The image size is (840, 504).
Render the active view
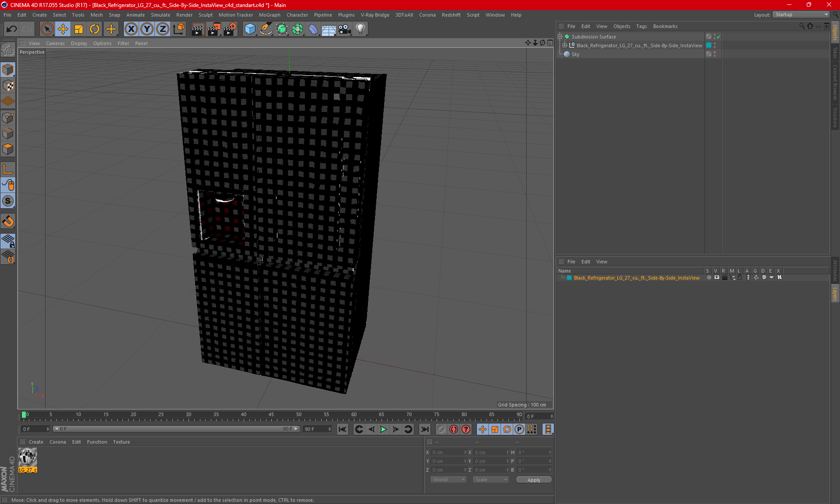[x=198, y=29]
